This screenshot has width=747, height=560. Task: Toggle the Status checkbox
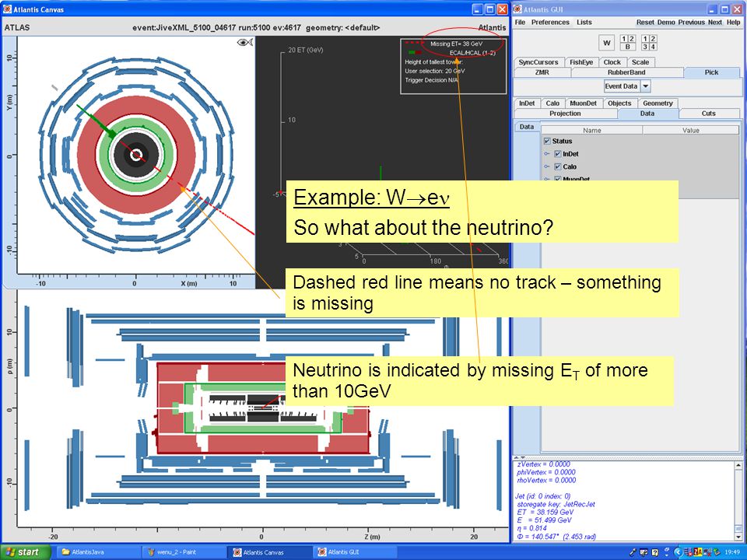coord(547,141)
